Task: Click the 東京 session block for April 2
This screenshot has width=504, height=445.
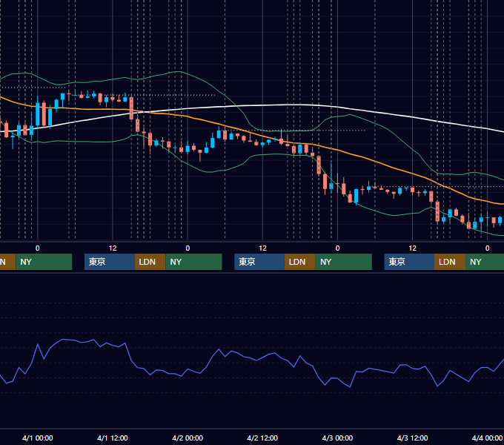Action: coord(259,262)
